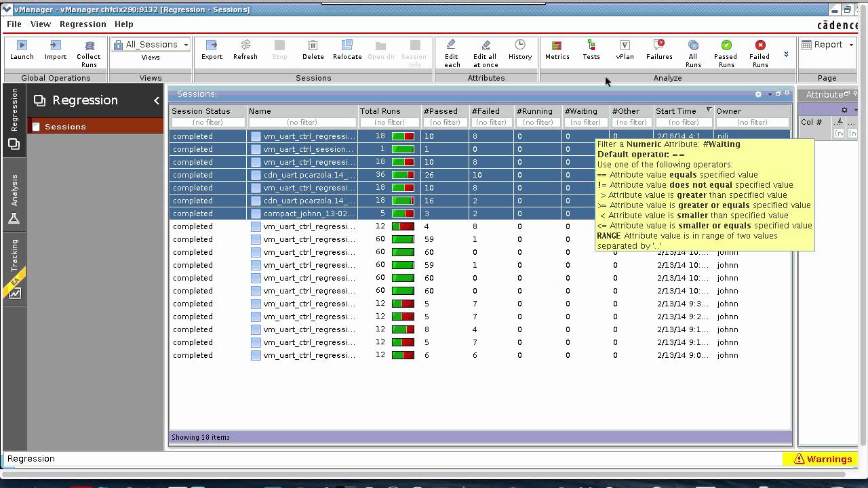868x488 pixels.
Task: Open the All_Sessions views dropdown
Action: click(151, 45)
